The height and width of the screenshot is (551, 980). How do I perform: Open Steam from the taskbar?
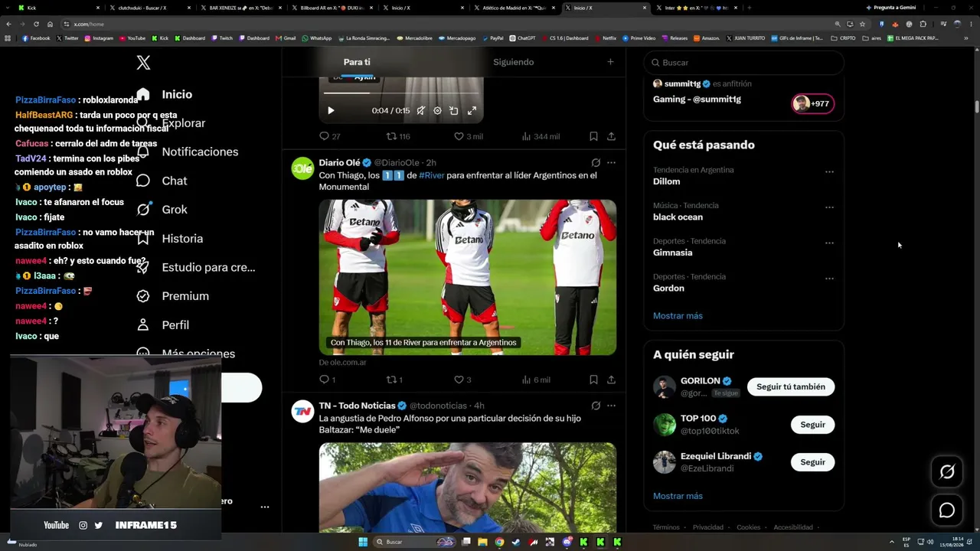click(516, 542)
